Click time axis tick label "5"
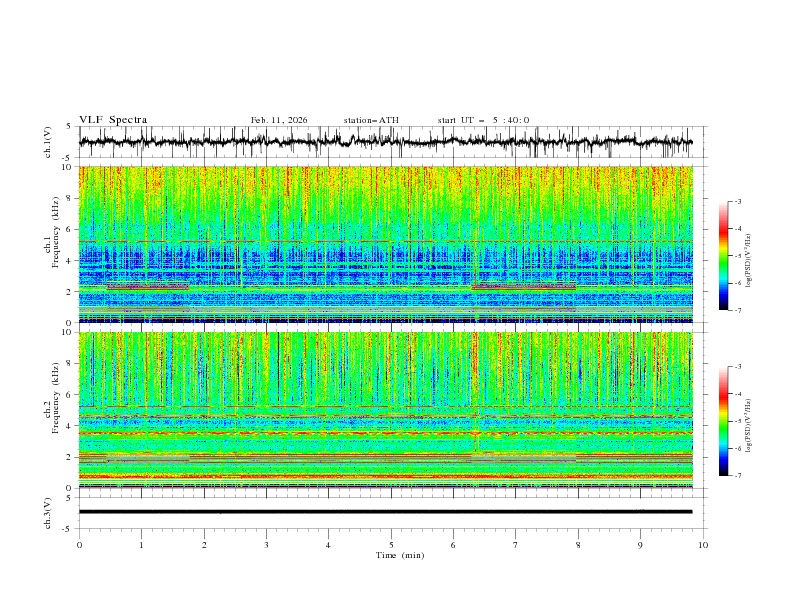 (391, 545)
